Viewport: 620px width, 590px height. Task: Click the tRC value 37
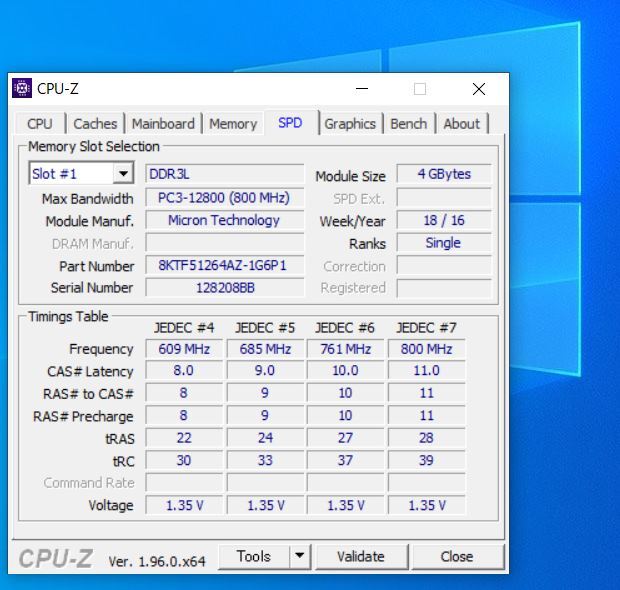click(346, 460)
